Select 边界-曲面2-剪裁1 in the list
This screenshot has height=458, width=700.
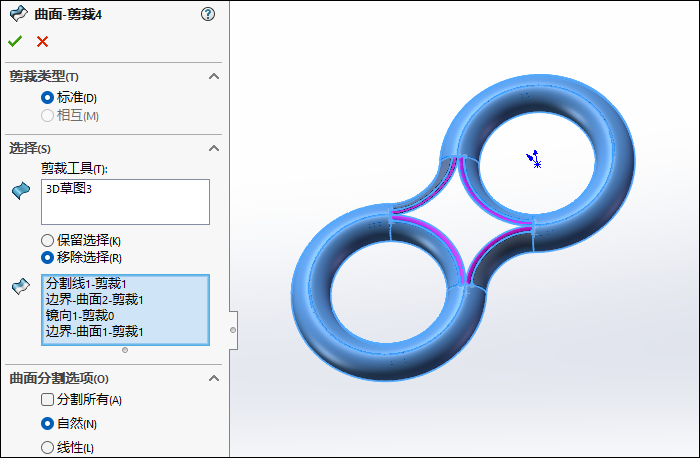pyautogui.click(x=94, y=300)
